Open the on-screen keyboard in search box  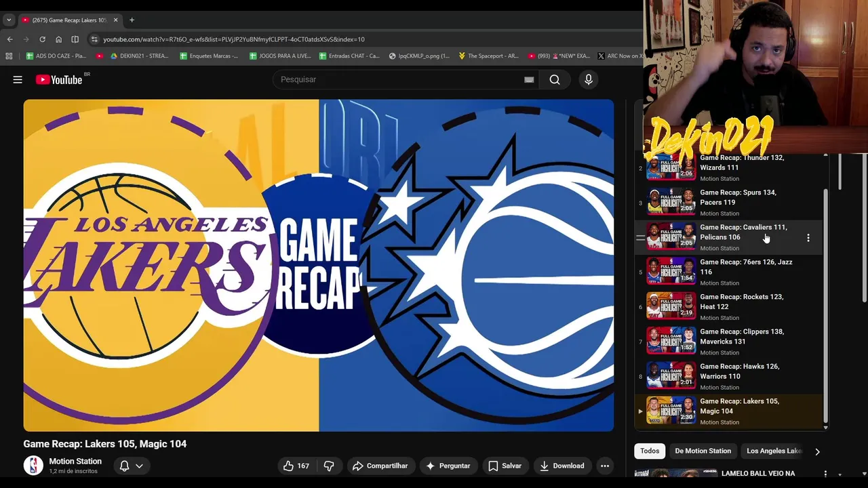click(529, 79)
